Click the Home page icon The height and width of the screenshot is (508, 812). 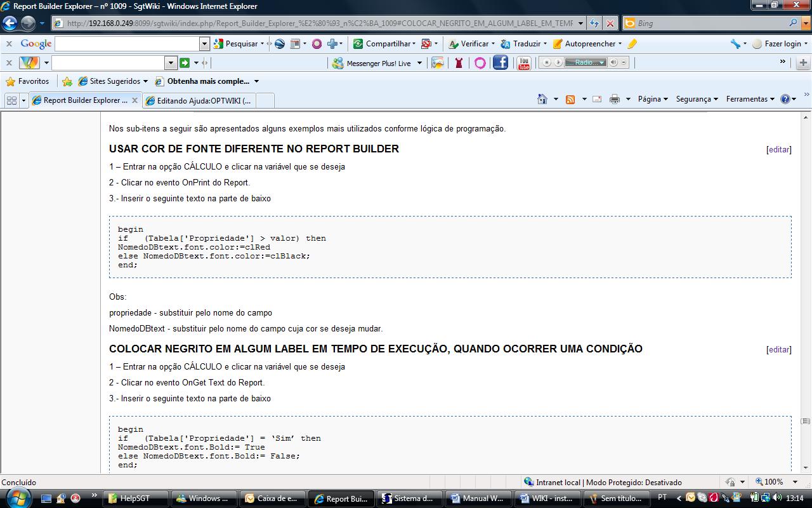tap(542, 99)
